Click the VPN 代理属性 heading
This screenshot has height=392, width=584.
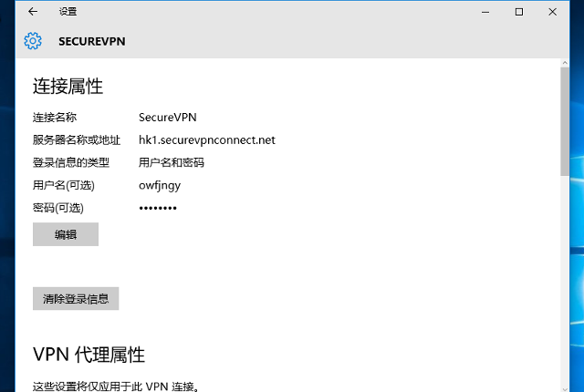89,355
